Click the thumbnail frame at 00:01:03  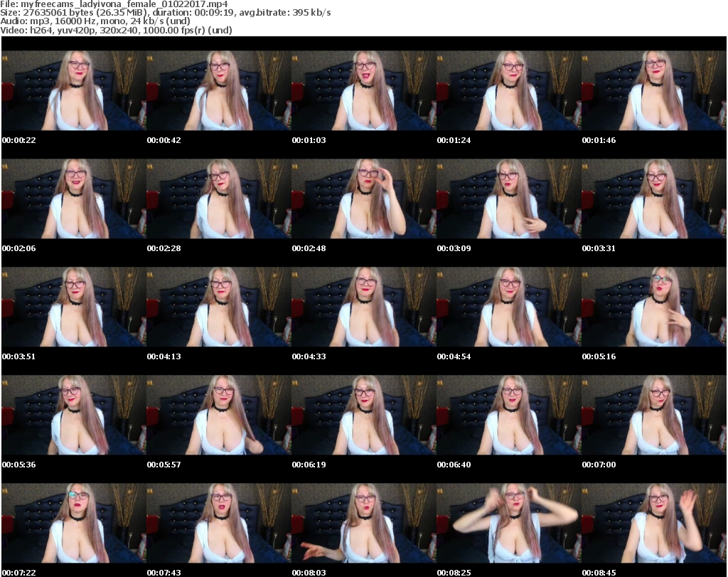363,90
